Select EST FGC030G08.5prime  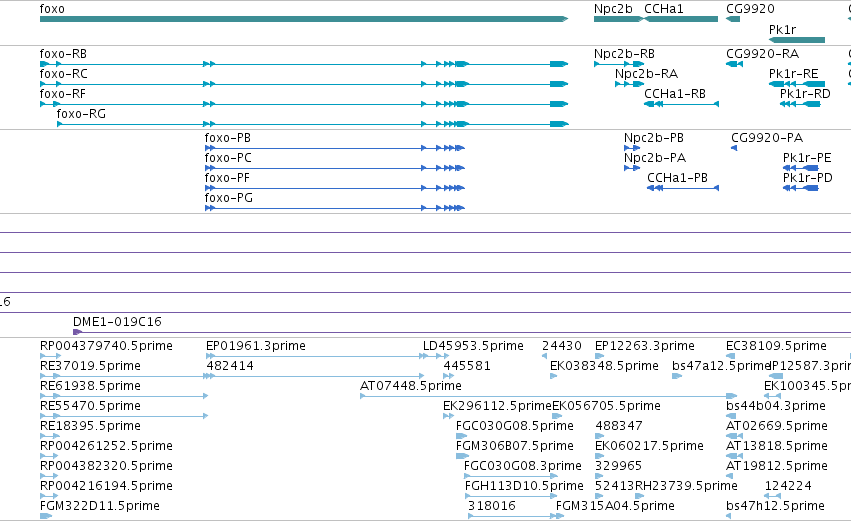(x=515, y=427)
